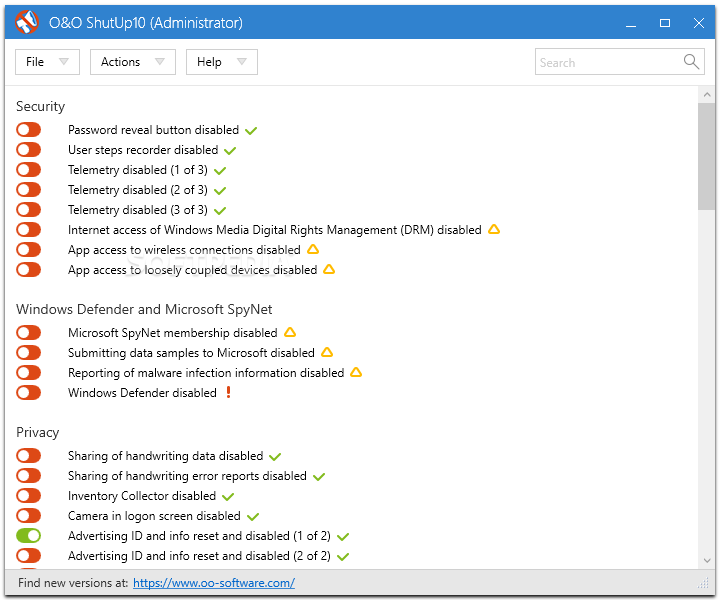
Task: Toggle Windows Defender disabled switch
Action: point(28,393)
